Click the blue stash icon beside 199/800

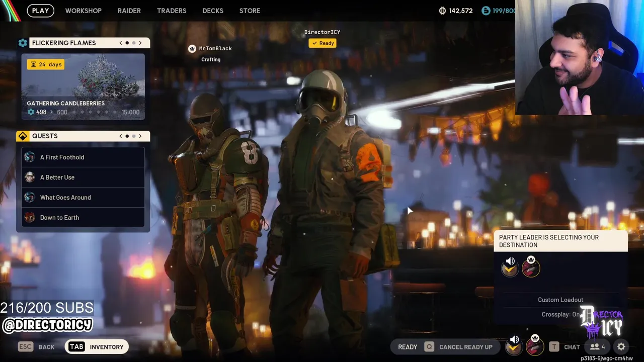486,11
